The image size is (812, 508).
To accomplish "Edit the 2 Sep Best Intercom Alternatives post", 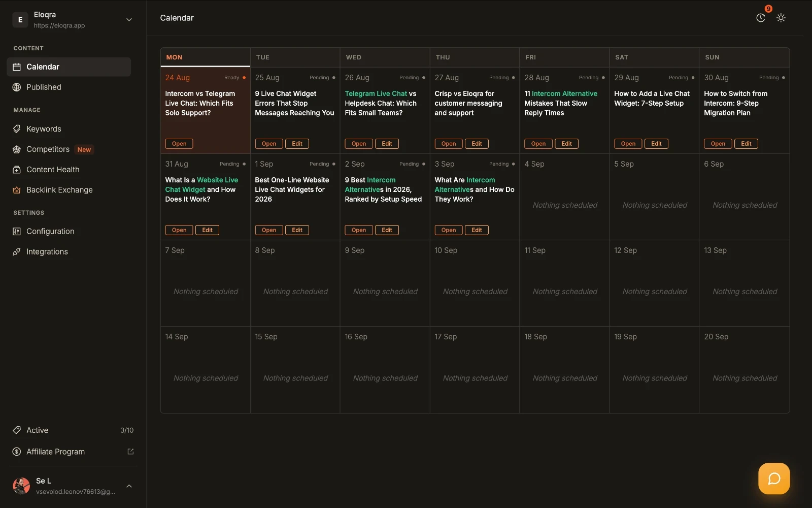I will 387,230.
